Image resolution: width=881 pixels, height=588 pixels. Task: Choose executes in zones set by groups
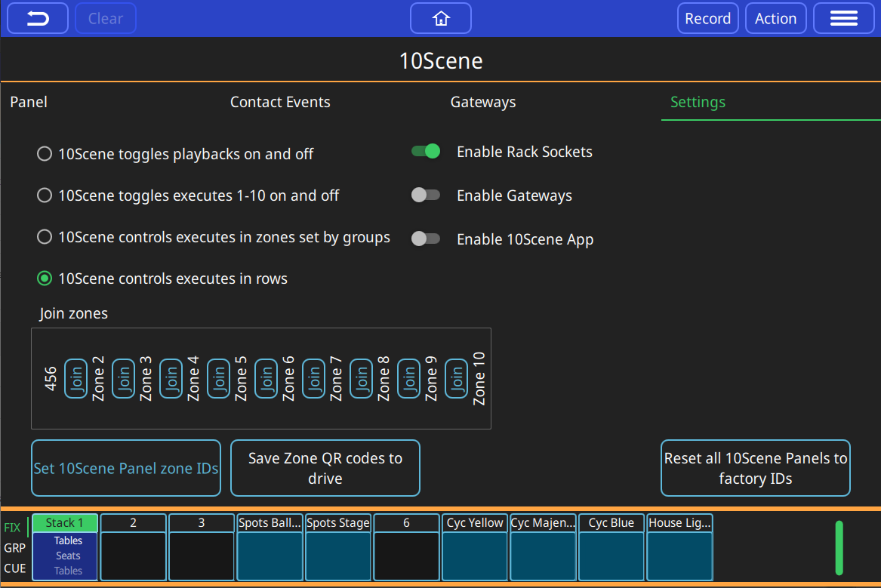pos(45,237)
